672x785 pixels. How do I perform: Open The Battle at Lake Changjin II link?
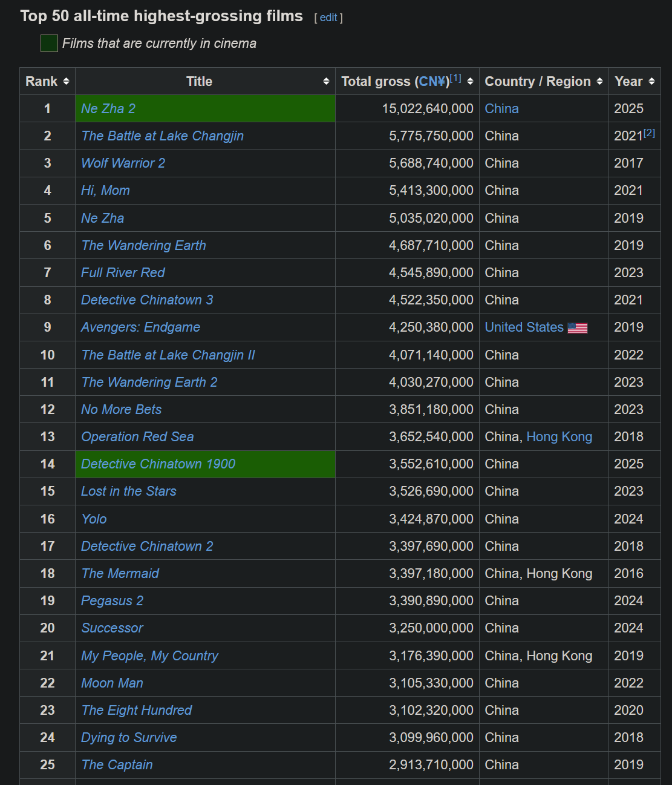pyautogui.click(x=168, y=355)
